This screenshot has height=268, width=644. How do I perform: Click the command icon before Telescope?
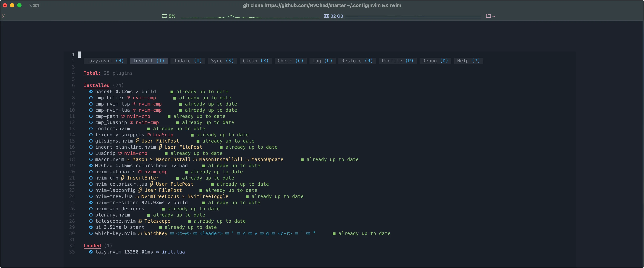point(140,221)
